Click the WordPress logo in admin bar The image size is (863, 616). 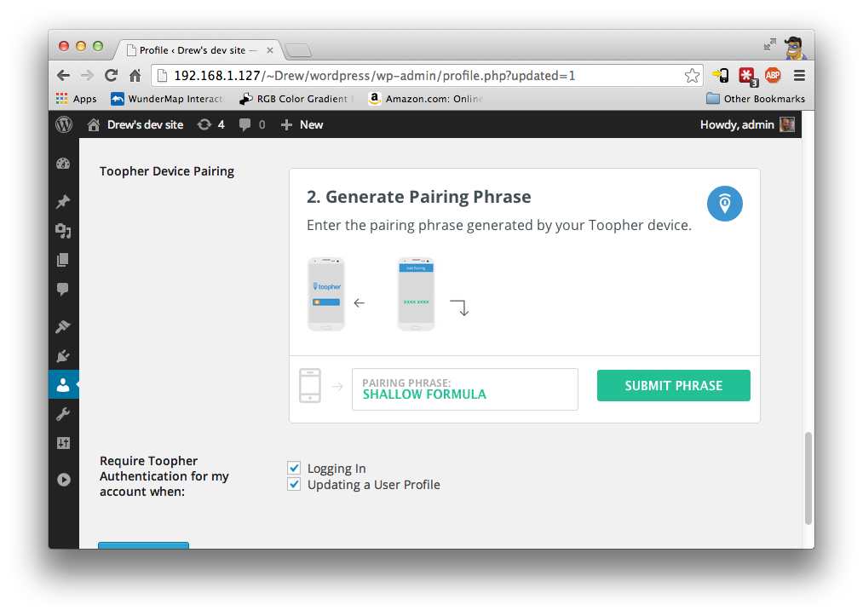[x=64, y=124]
